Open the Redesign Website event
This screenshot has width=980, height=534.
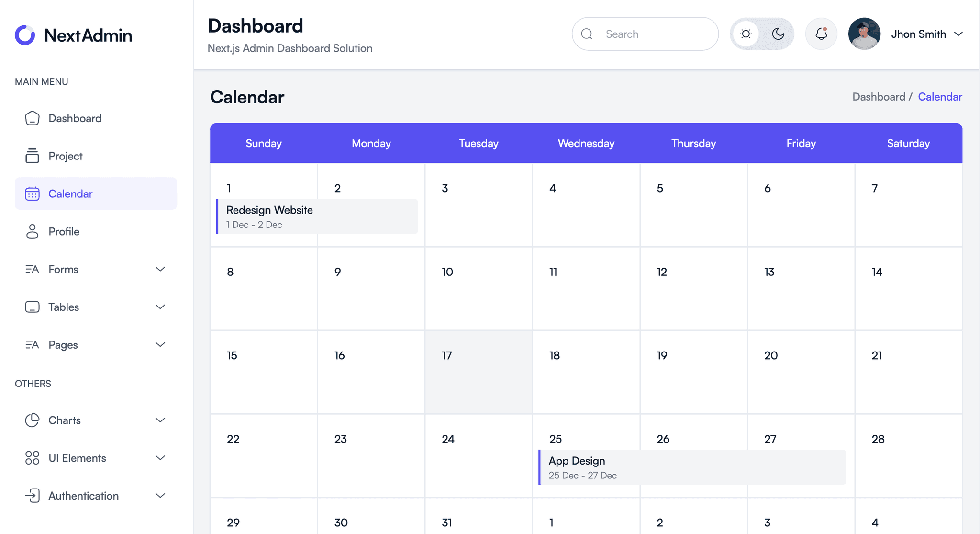coord(317,216)
